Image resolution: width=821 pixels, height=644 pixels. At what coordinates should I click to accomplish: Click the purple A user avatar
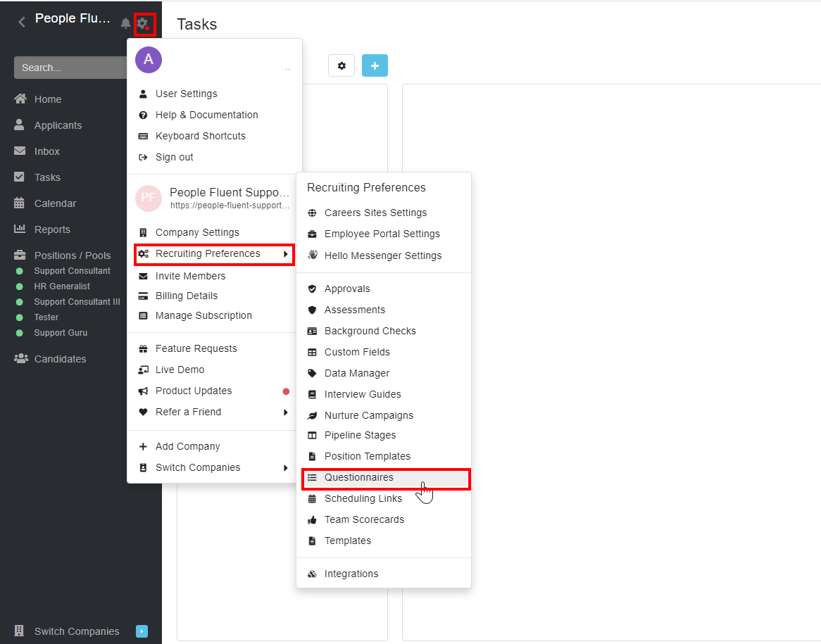click(x=149, y=60)
